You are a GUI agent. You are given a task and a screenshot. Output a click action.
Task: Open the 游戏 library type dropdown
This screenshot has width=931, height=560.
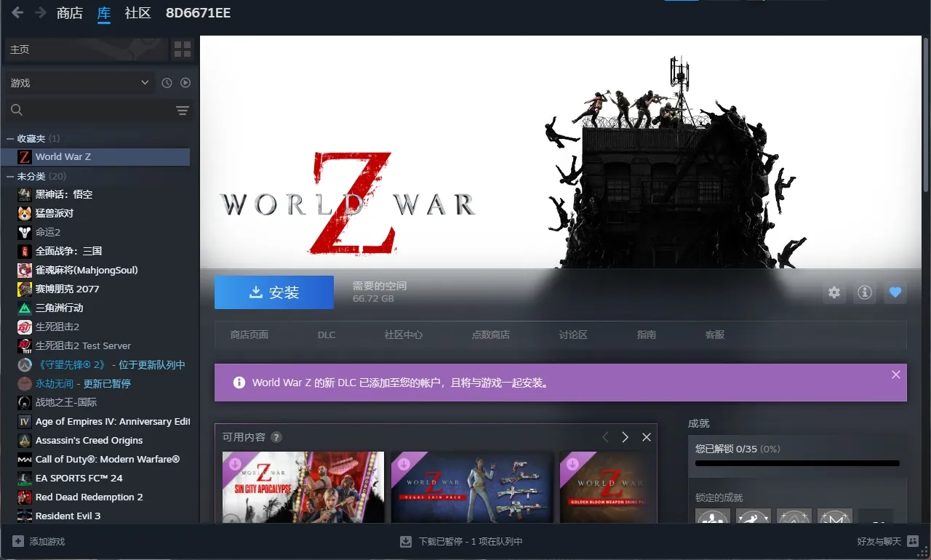[79, 83]
